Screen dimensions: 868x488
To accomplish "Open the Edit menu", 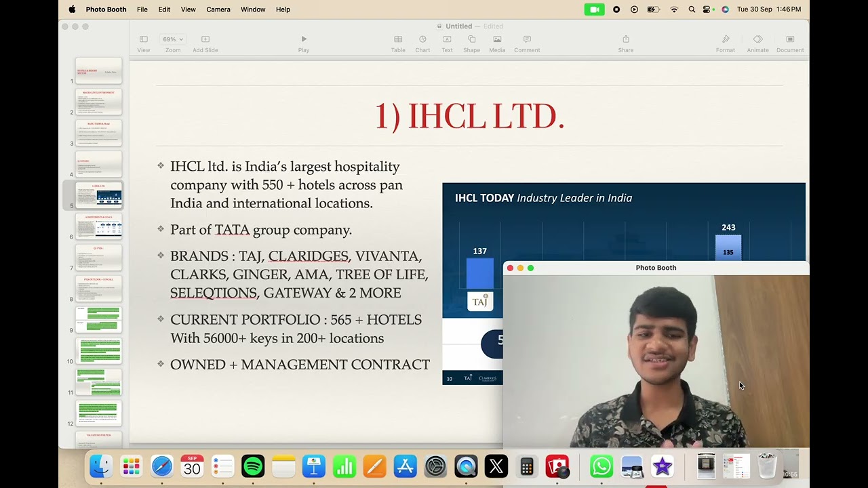I will 164,9.
